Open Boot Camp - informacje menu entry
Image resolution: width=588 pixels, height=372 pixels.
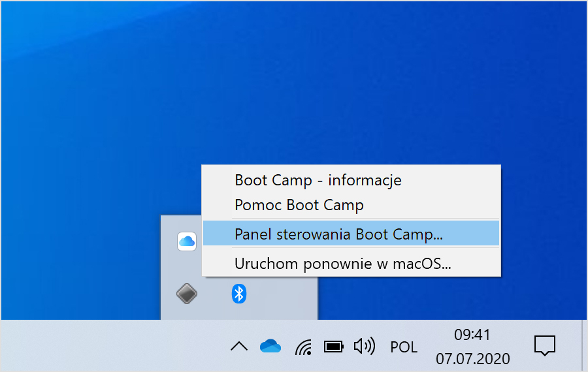click(351, 180)
